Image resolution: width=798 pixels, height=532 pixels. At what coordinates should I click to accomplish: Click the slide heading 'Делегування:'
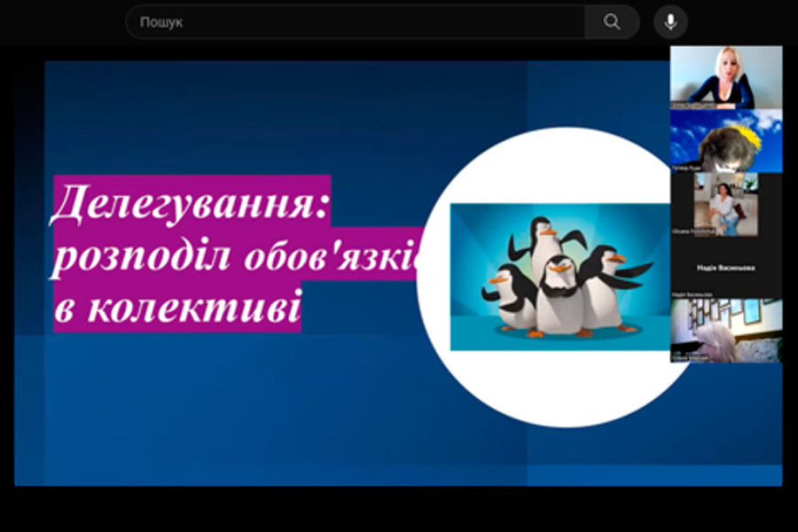191,202
